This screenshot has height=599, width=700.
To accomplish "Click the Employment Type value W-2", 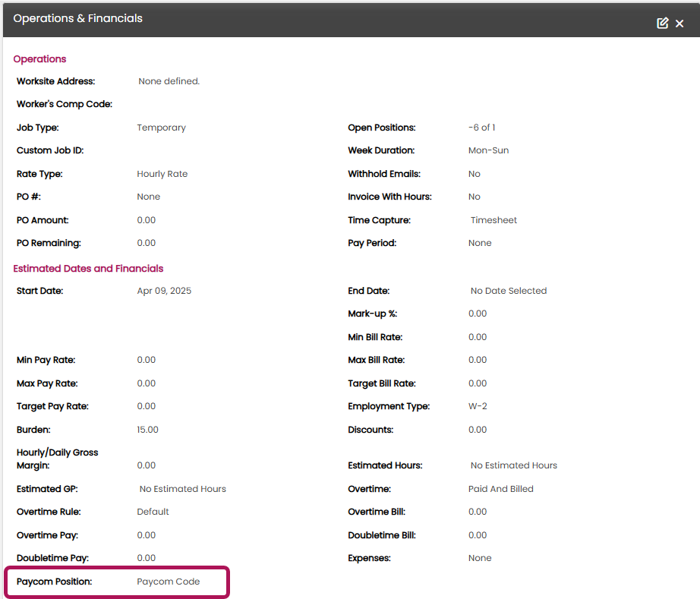I will [x=477, y=405].
